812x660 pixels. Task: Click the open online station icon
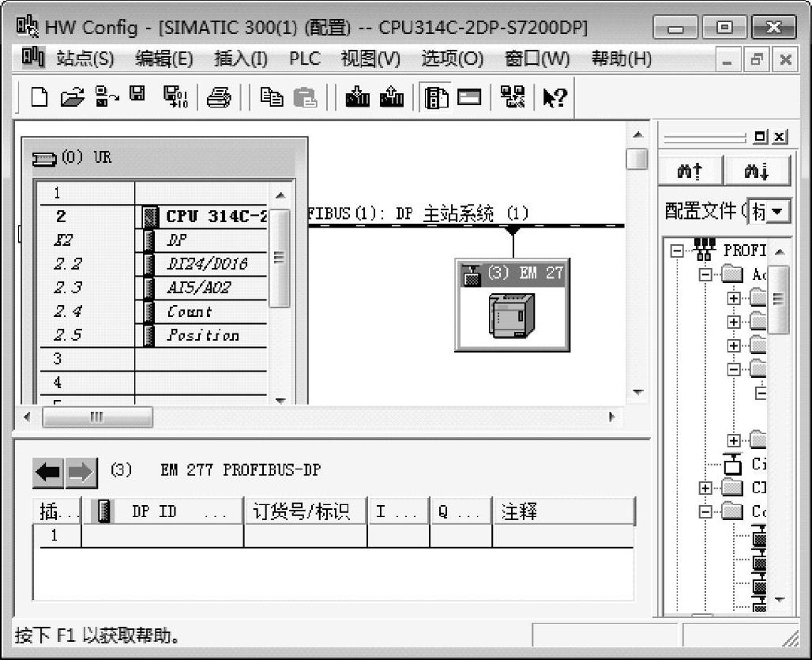[x=106, y=97]
